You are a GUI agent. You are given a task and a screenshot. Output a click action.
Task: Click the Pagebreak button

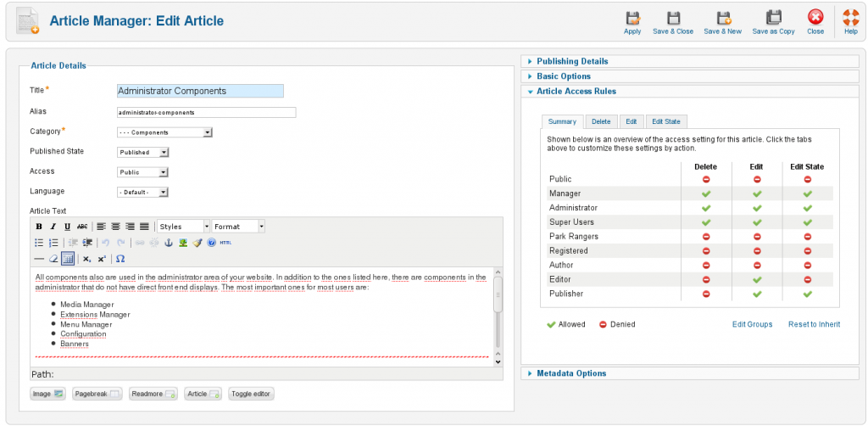(97, 394)
